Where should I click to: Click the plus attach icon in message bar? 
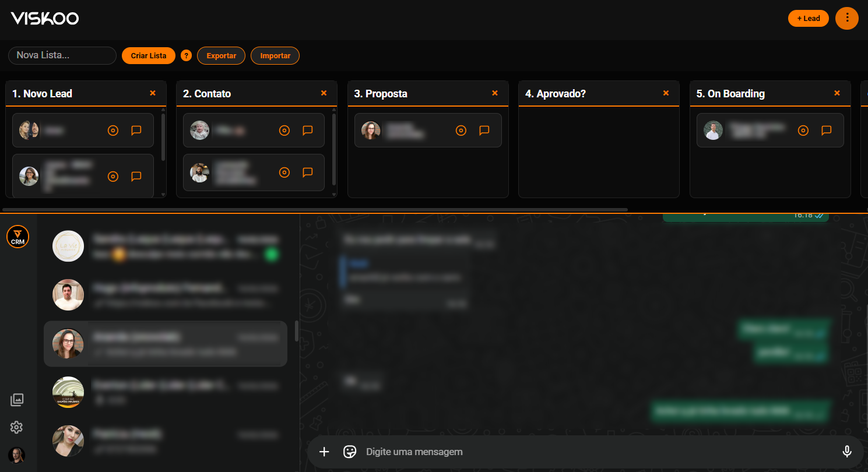point(325,452)
